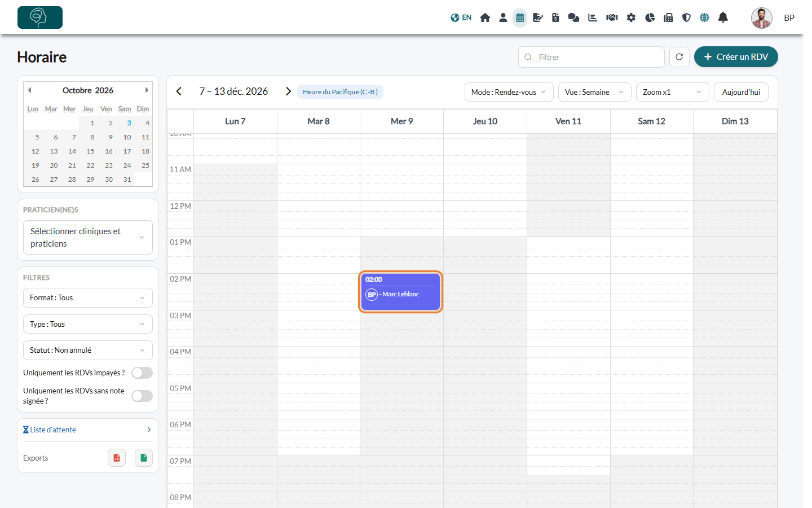
Task: Click the refresh schedule button
Action: click(679, 57)
